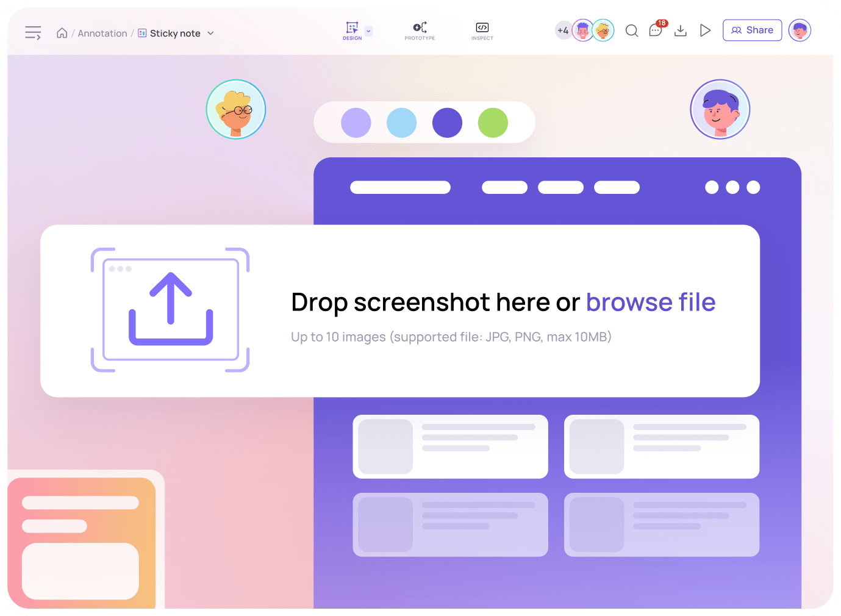Select the Design tab
This screenshot has height=616, width=841.
point(352,30)
